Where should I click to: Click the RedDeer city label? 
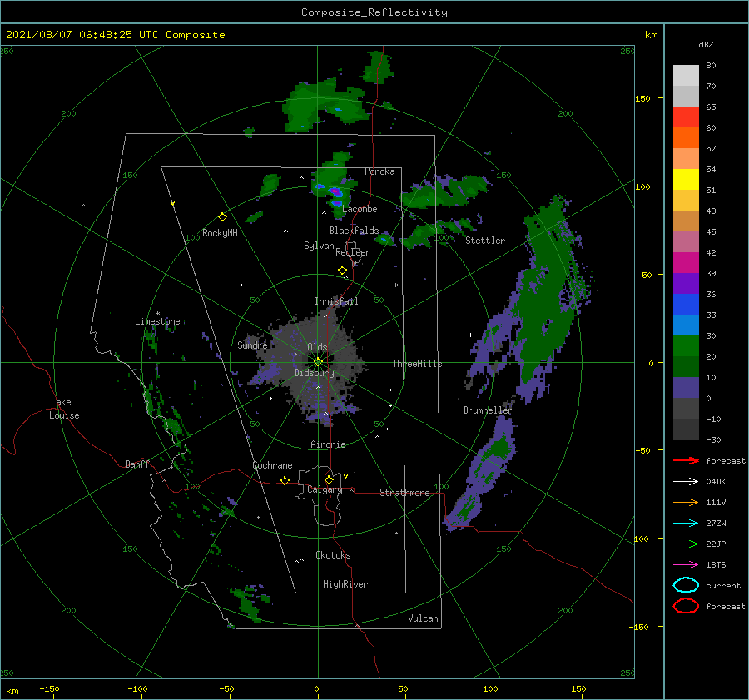pos(353,252)
